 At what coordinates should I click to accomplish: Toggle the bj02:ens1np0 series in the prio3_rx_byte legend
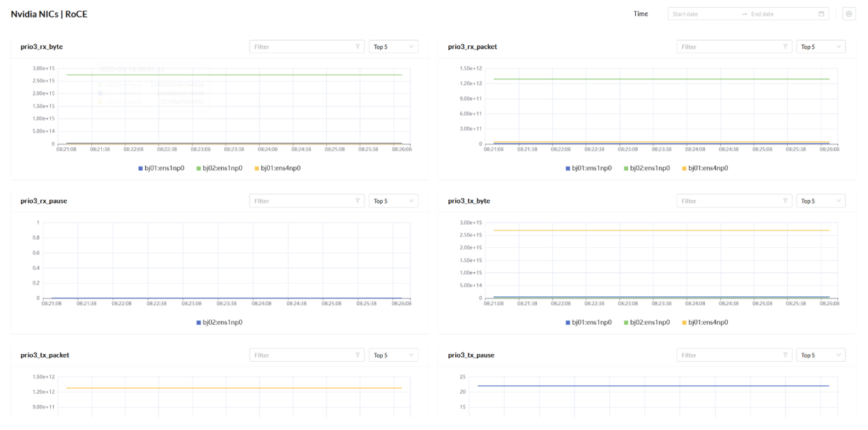(222, 168)
